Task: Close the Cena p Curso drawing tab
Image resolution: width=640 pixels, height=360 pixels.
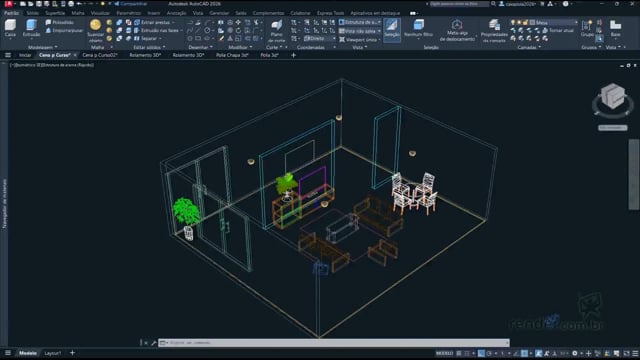Action: pyautogui.click(x=75, y=55)
